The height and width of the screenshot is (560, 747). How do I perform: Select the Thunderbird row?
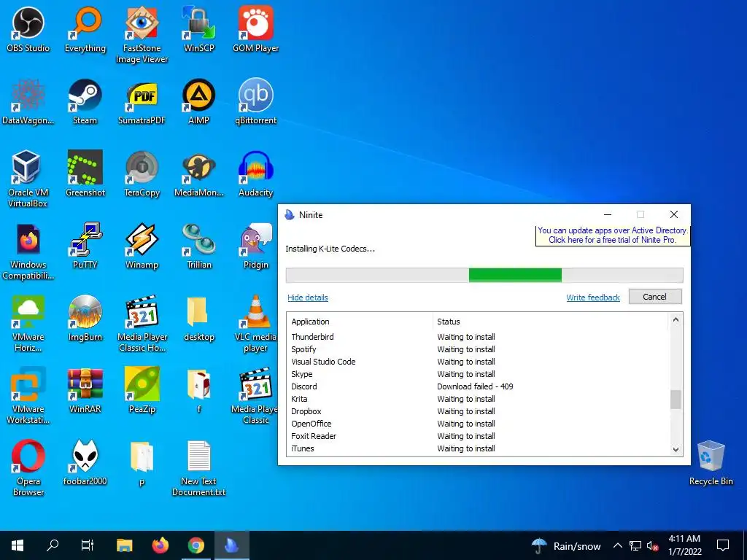[478, 337]
